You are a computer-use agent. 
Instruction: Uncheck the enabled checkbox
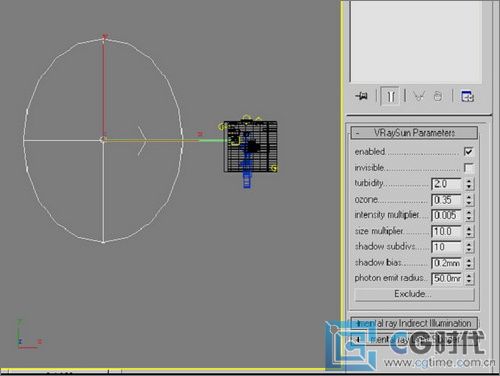[469, 152]
